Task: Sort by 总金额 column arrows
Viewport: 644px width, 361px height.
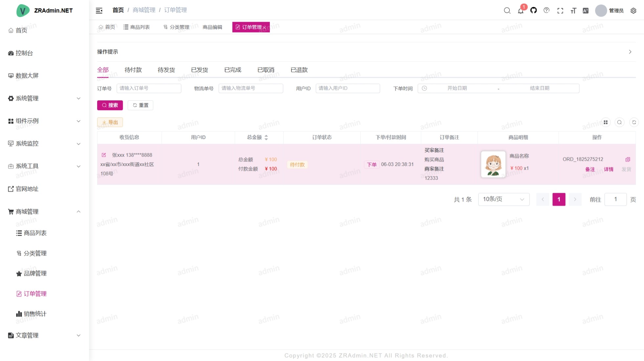Action: click(x=266, y=137)
